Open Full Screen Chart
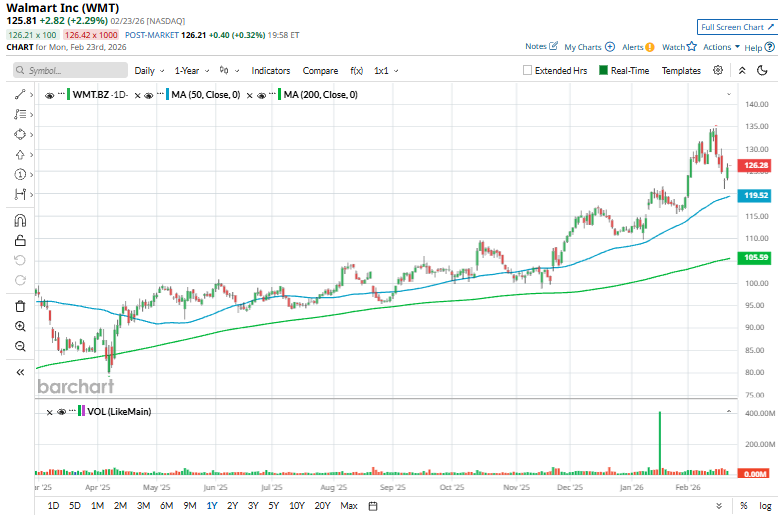 (x=737, y=27)
